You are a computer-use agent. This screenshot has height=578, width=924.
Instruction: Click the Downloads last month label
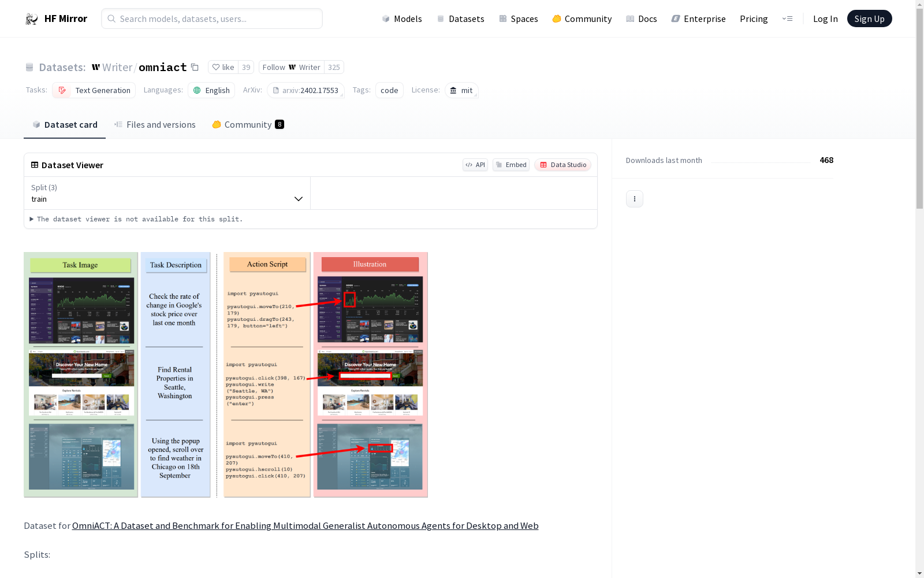click(x=664, y=160)
